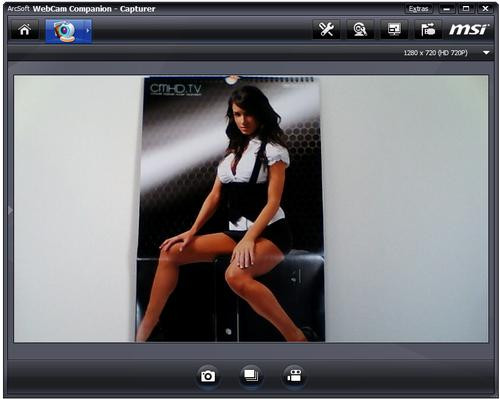Image resolution: width=500 pixels, height=399 pixels.
Task: Open the camera source switch icon
Action: click(428, 30)
